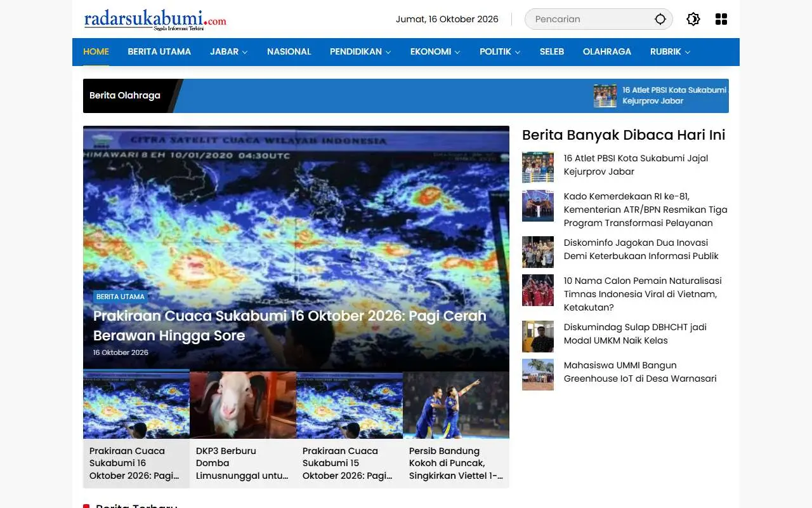Click the main article date 16 Oktober 2026
This screenshot has width=812, height=508.
(121, 352)
